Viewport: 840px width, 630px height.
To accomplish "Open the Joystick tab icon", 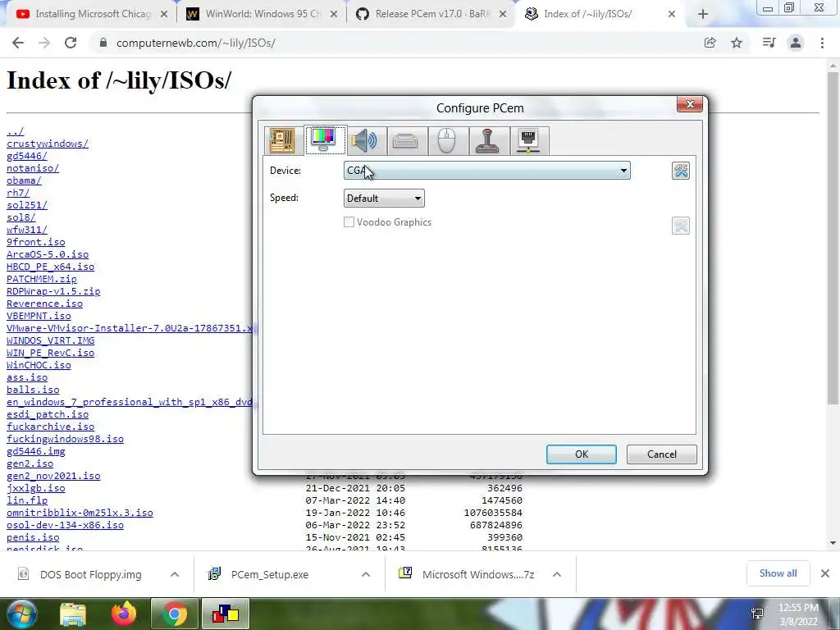I will 488,141.
